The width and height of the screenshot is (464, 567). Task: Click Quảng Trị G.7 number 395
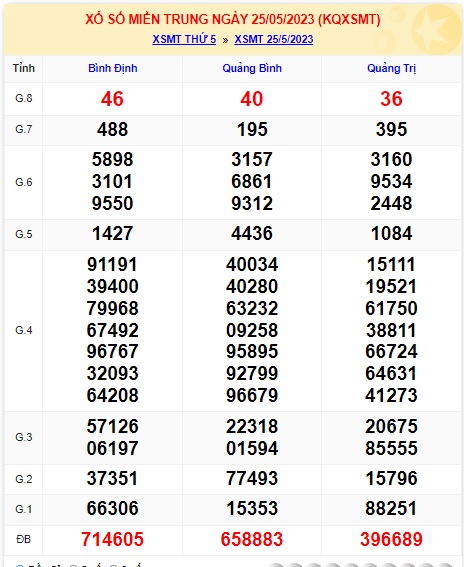coord(391,129)
